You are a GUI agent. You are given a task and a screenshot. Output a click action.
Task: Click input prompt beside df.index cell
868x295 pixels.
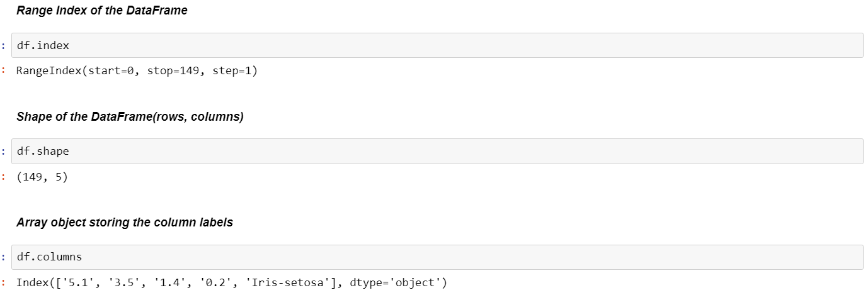tap(4, 45)
